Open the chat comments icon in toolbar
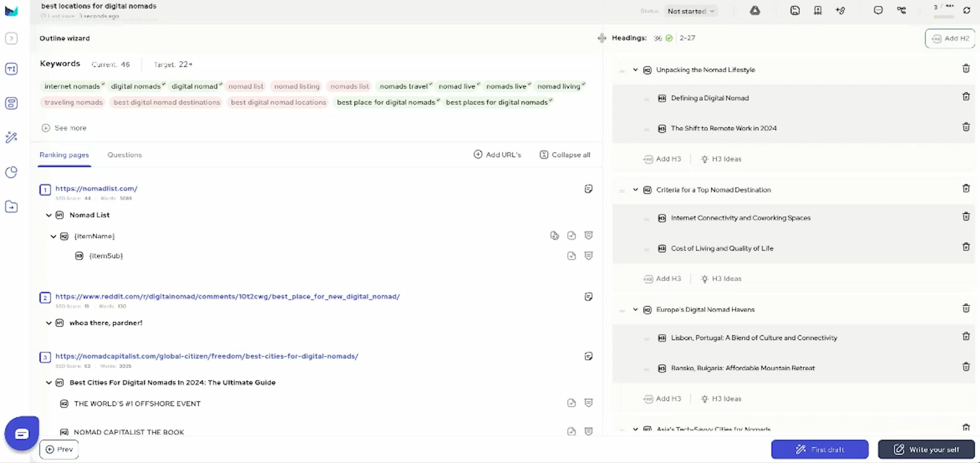The height and width of the screenshot is (463, 980). click(x=878, y=11)
